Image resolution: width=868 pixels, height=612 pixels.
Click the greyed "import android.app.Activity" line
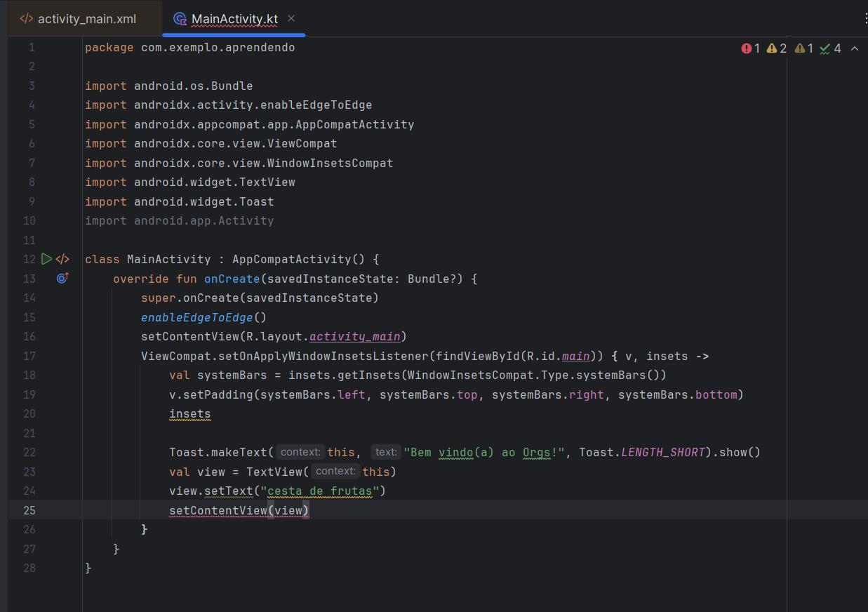(x=180, y=220)
